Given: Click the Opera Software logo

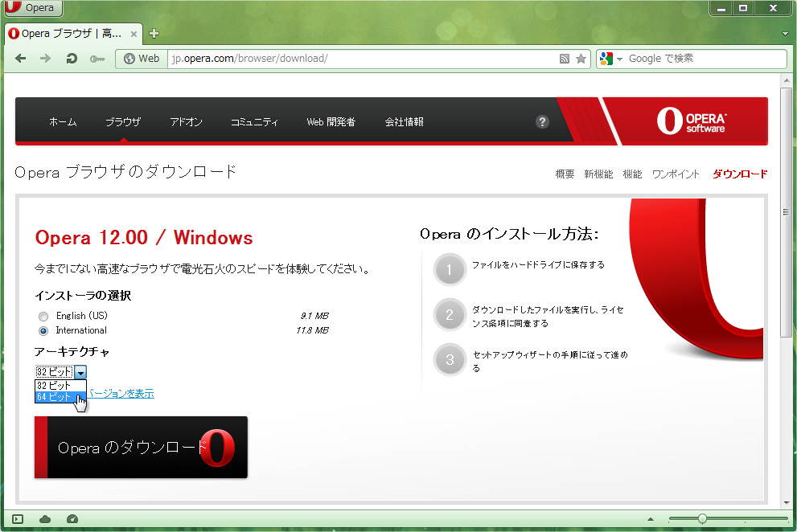Looking at the screenshot, I should point(692,121).
